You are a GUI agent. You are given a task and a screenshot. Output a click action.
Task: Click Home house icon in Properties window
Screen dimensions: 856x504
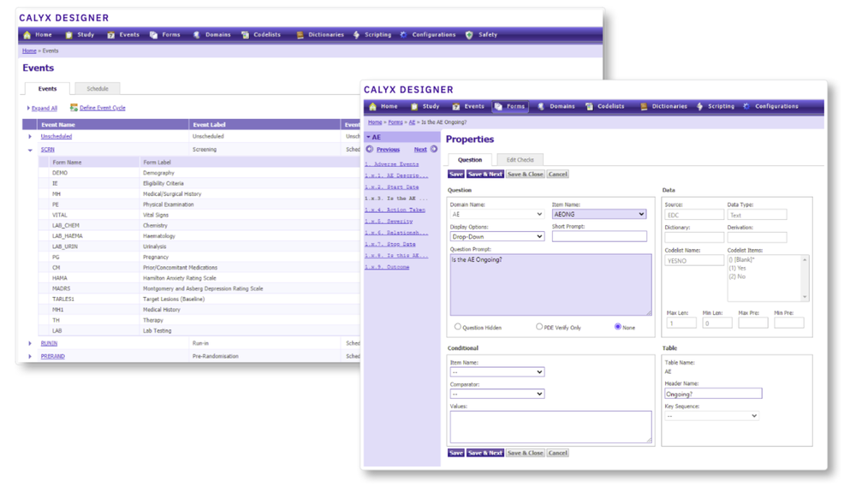(373, 106)
